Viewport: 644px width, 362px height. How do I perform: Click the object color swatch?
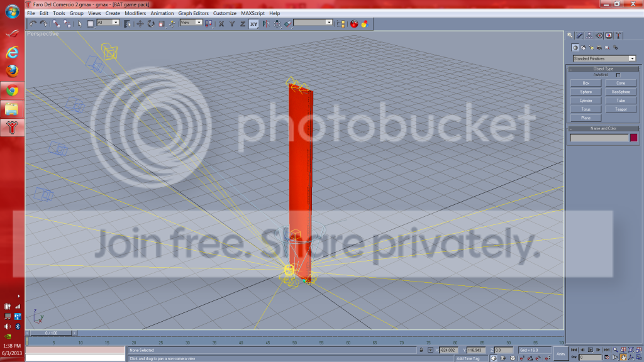[634, 138]
